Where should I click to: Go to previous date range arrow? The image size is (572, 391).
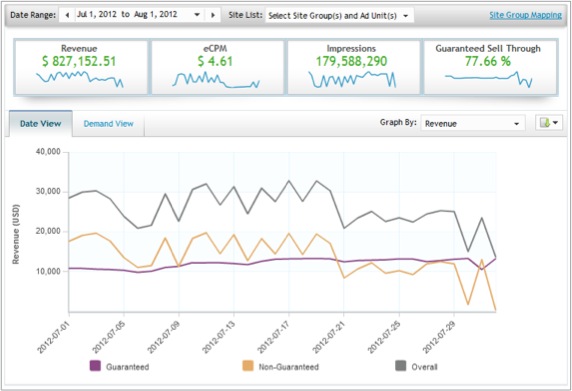(x=67, y=15)
